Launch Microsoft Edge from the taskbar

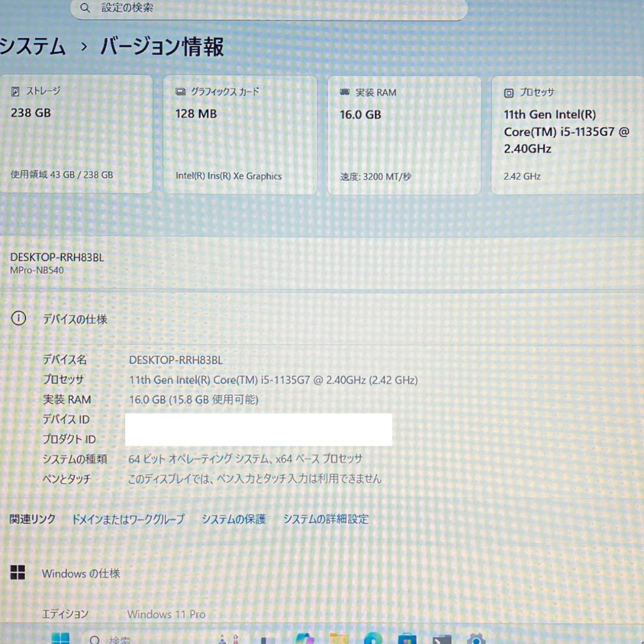click(373, 639)
